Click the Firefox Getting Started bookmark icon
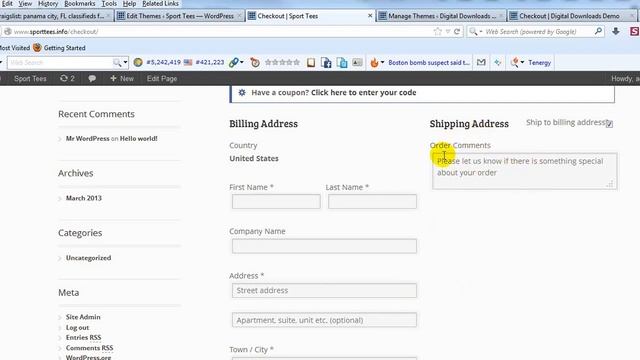The width and height of the screenshot is (640, 360). coord(37,47)
